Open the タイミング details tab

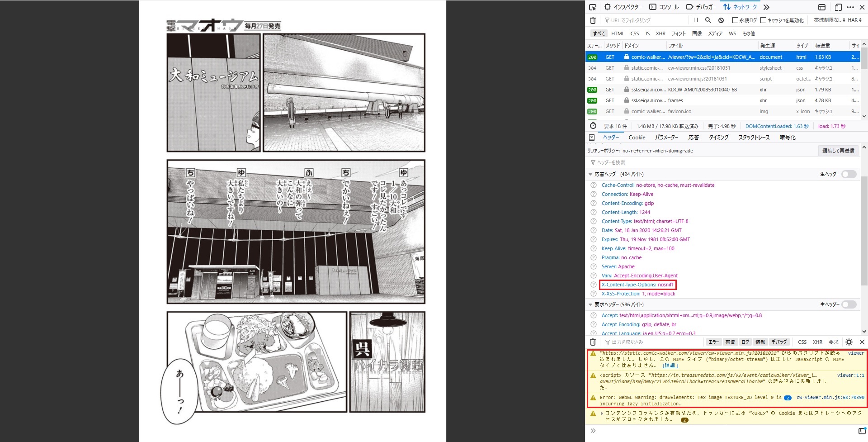(718, 138)
